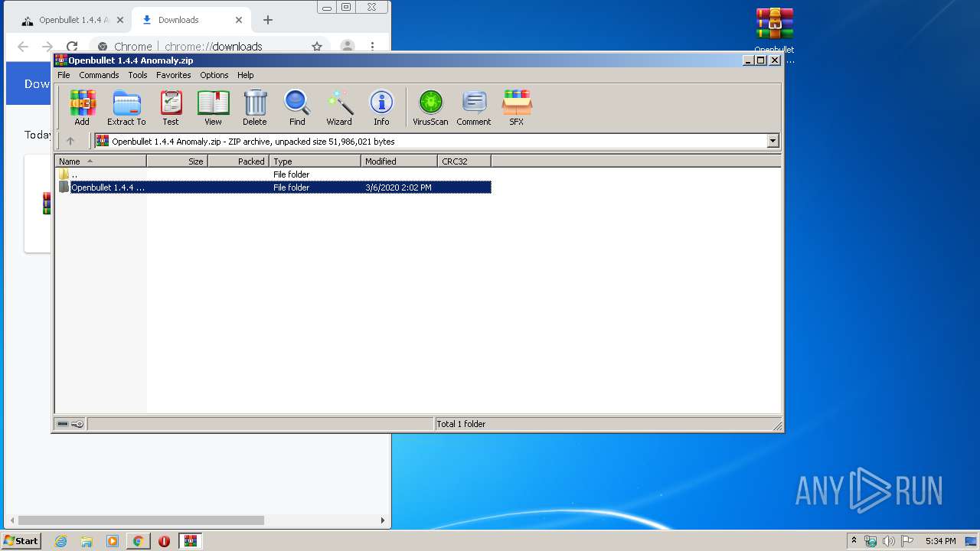The width and height of the screenshot is (980, 551).
Task: Open the Help menu
Action: tap(245, 75)
